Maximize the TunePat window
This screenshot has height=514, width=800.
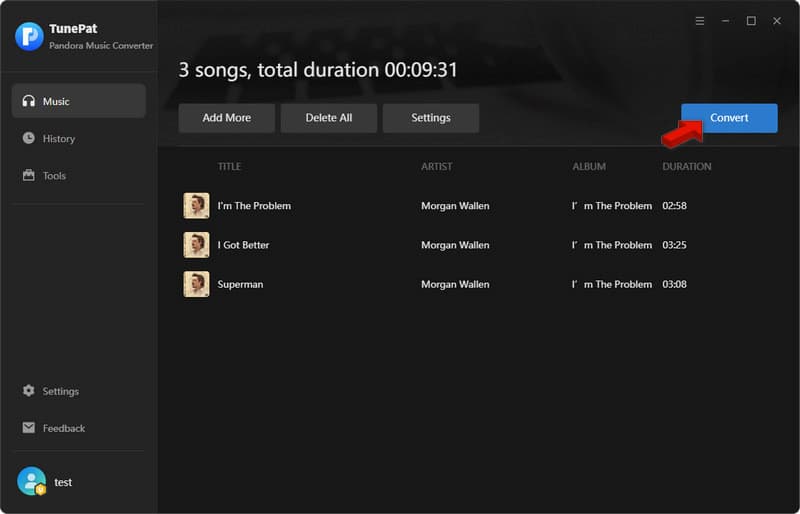coord(751,21)
